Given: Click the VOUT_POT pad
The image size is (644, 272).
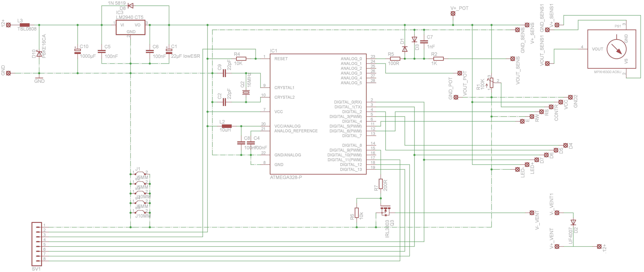Looking at the screenshot, I should [459, 73].
